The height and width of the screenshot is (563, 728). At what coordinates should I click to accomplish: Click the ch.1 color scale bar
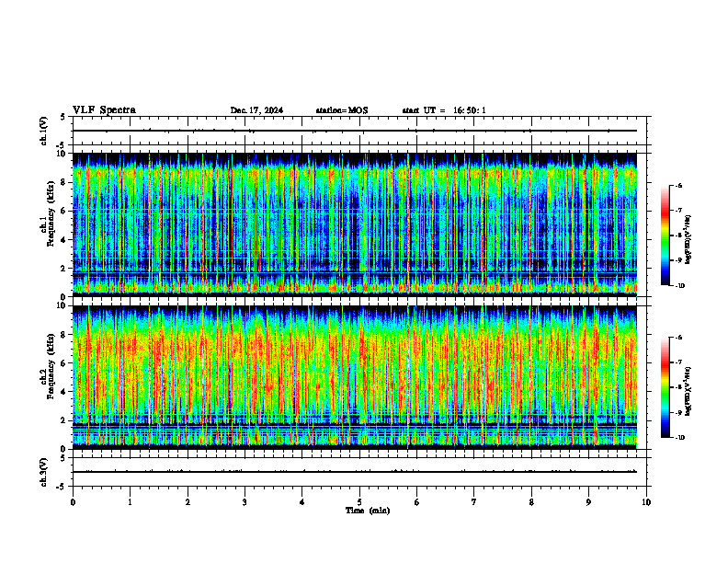pyautogui.click(x=665, y=236)
